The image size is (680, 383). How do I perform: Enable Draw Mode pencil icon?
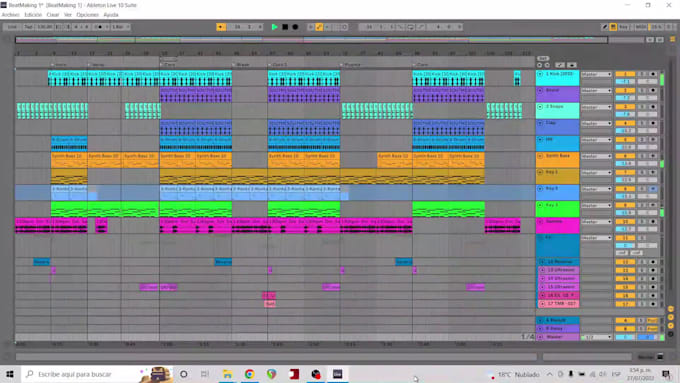[605, 27]
